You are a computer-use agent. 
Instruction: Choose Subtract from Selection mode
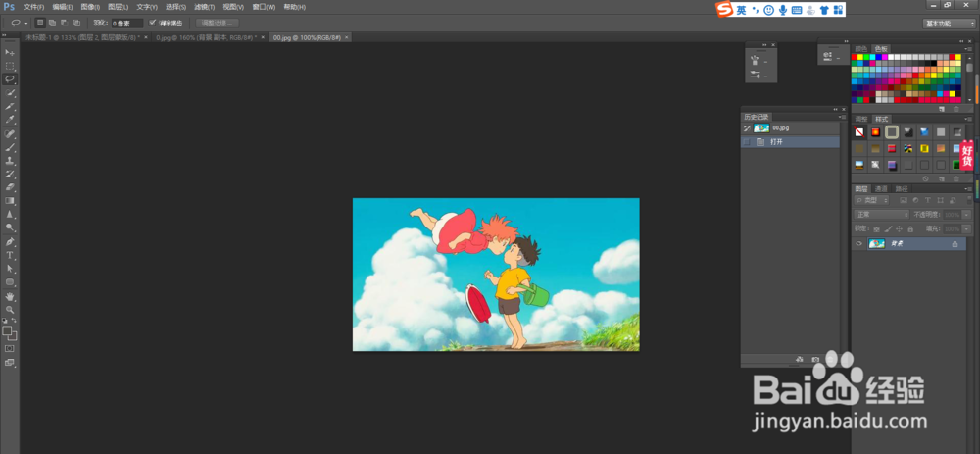(x=64, y=24)
